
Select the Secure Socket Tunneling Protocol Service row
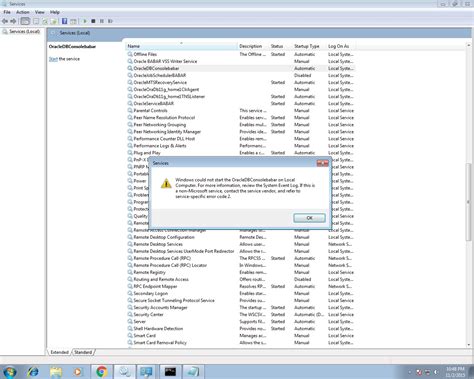[x=241, y=300]
